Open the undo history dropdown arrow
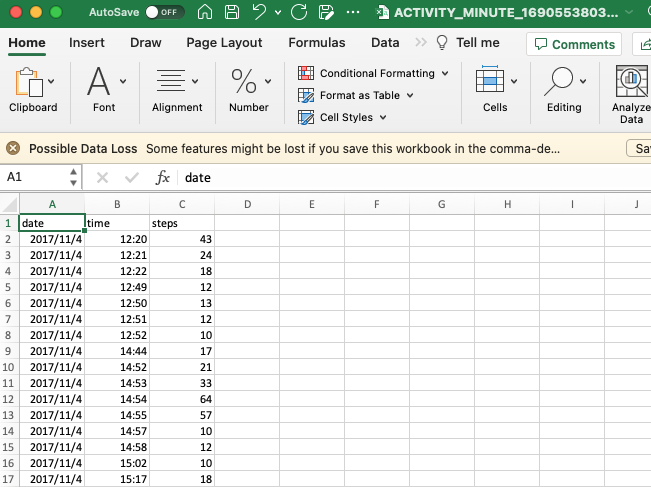Image resolution: width=651 pixels, height=487 pixels. coord(278,12)
